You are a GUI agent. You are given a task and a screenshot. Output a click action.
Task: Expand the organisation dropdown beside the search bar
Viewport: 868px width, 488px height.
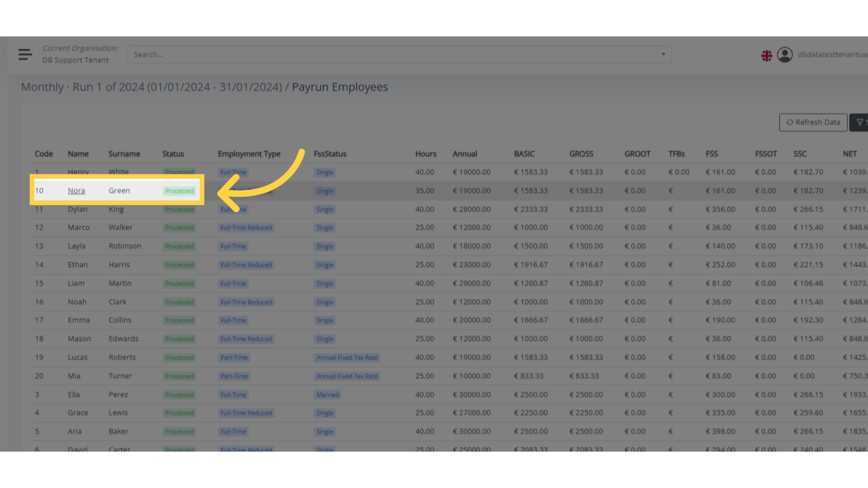pyautogui.click(x=663, y=54)
